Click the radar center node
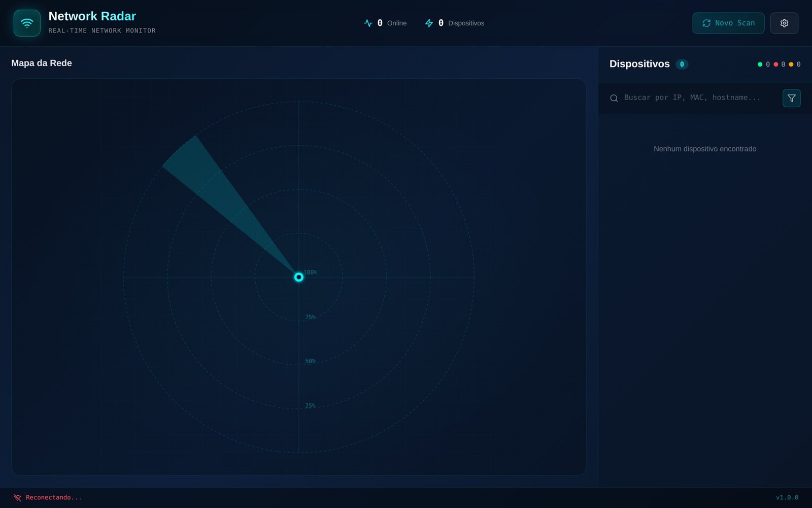The height and width of the screenshot is (508, 812). [x=299, y=277]
